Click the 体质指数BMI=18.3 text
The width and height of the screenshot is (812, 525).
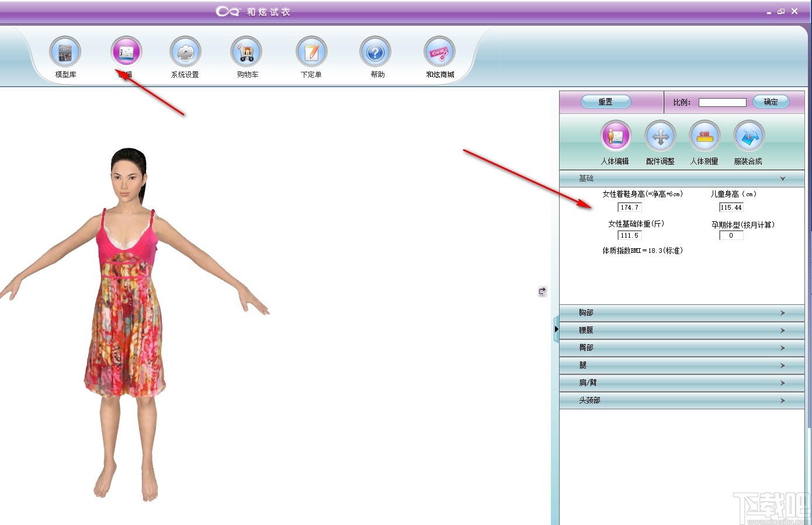643,251
